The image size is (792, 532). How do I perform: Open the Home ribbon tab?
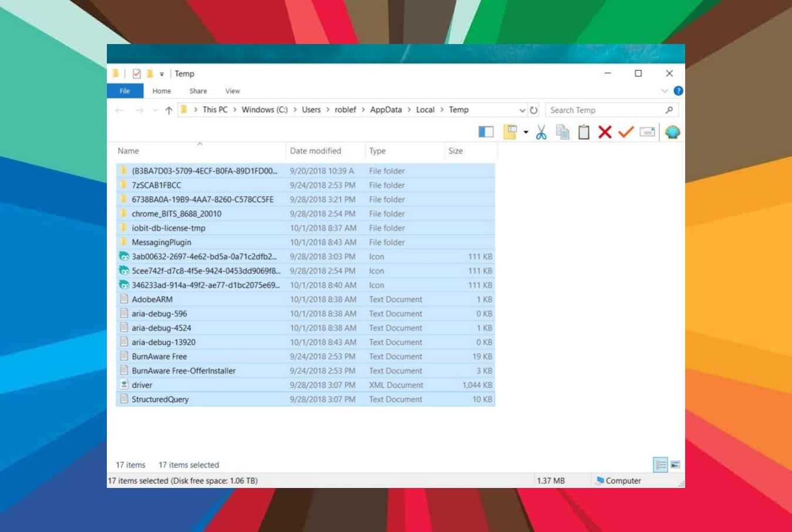(x=161, y=91)
